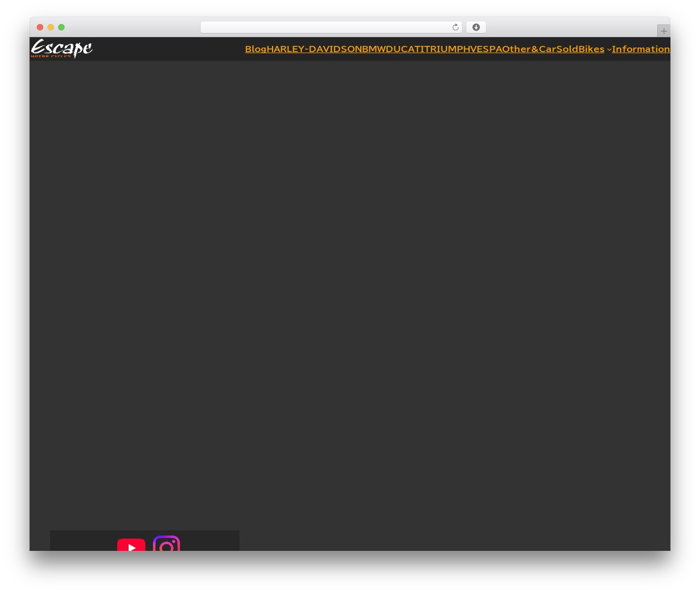Open the YouTube icon link
Viewport: 700px width, 593px height.
131,545
